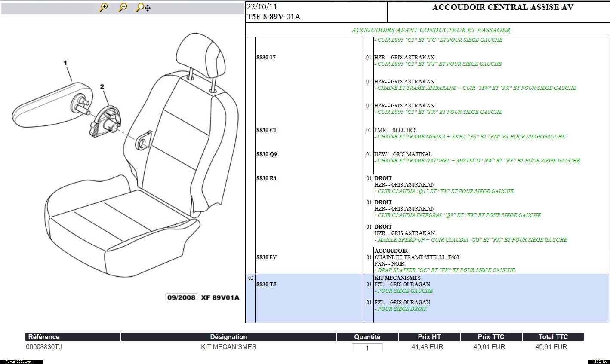
Task: Click the Prix TTC column header
Action: [x=491, y=337]
